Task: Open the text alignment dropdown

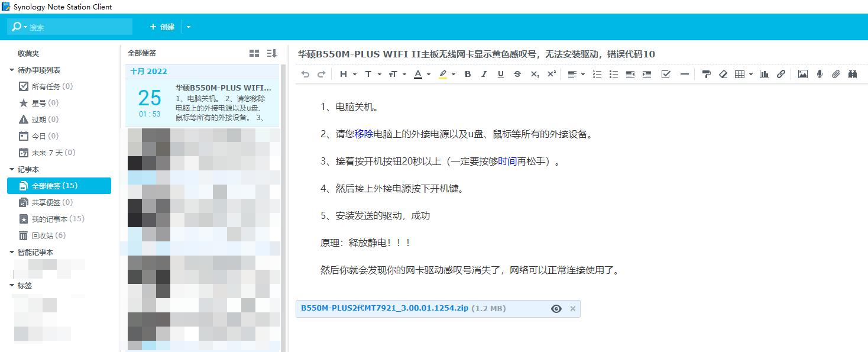Action: click(574, 74)
